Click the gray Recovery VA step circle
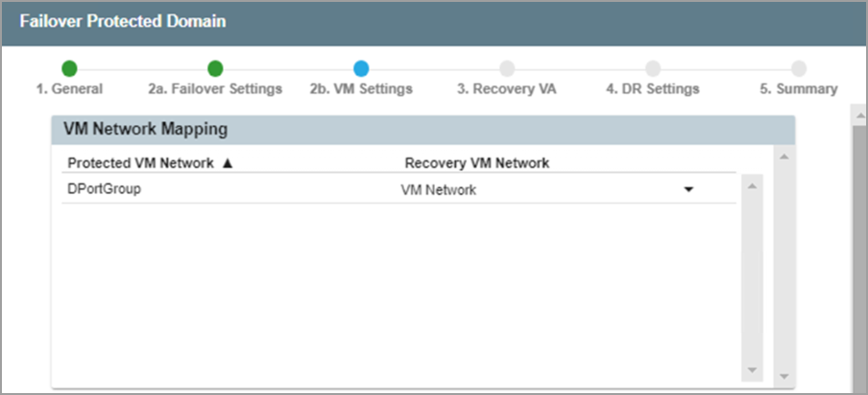Viewport: 868px width, 395px height. (507, 68)
